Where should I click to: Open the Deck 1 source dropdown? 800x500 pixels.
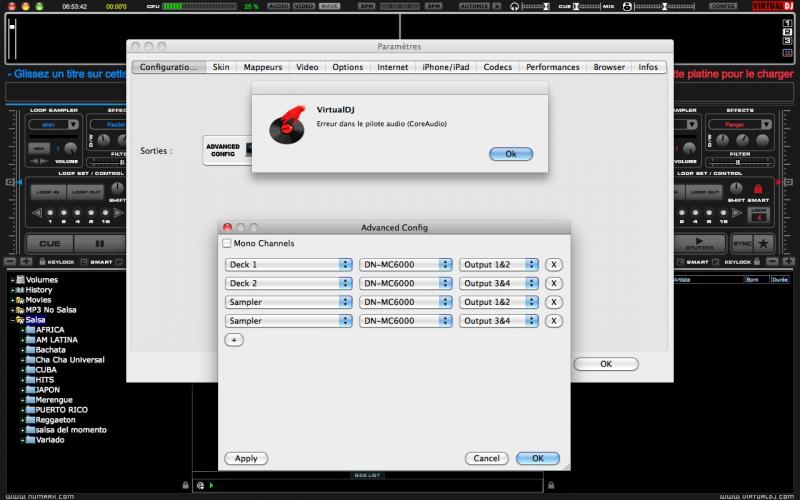[x=288, y=264]
